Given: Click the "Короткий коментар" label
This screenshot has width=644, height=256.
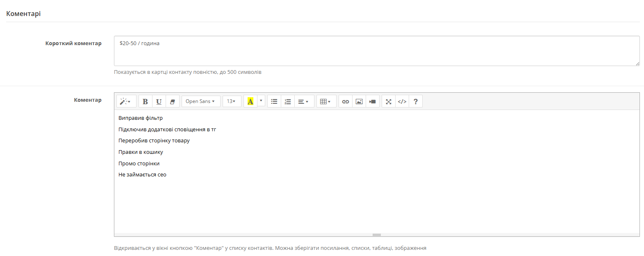Looking at the screenshot, I should tap(73, 43).
